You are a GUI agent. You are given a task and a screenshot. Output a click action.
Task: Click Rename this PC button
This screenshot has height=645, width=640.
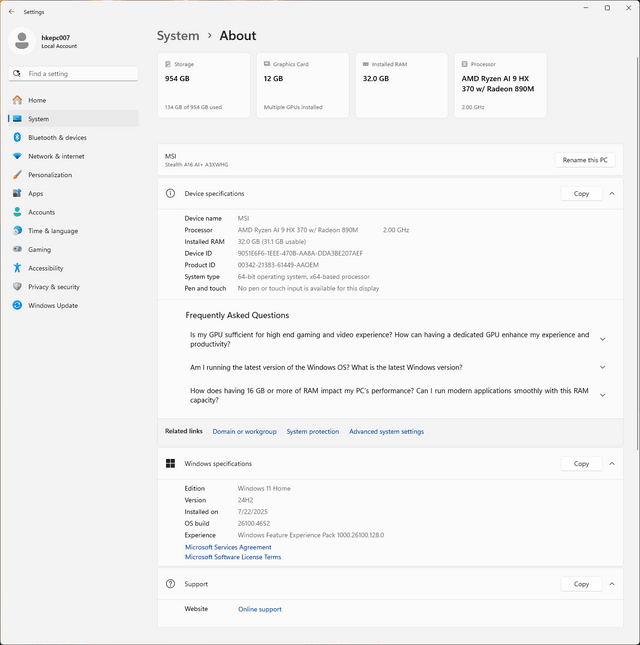[x=585, y=160]
